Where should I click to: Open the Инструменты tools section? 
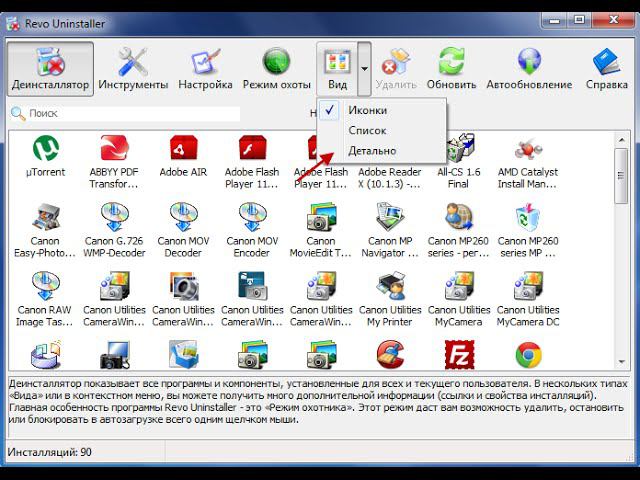(133, 69)
